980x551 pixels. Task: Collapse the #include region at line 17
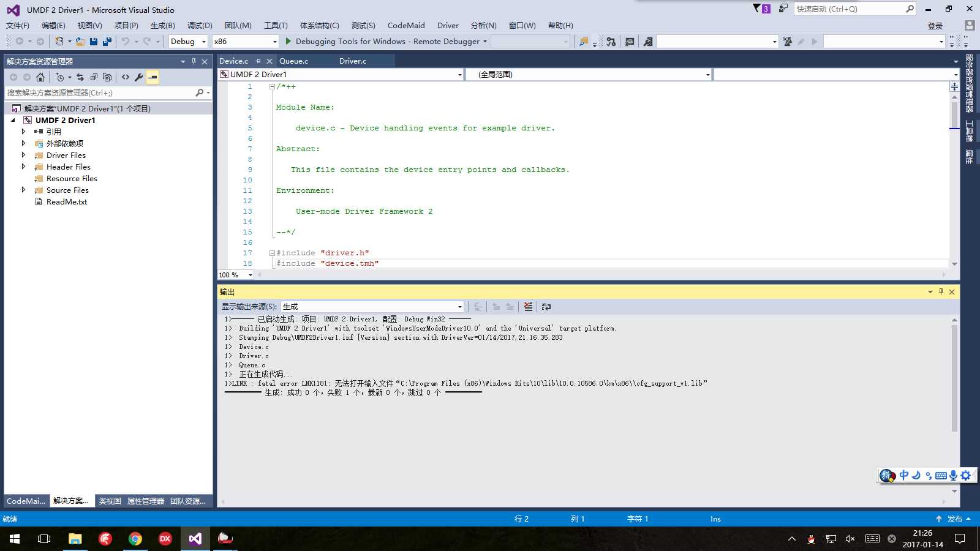272,253
